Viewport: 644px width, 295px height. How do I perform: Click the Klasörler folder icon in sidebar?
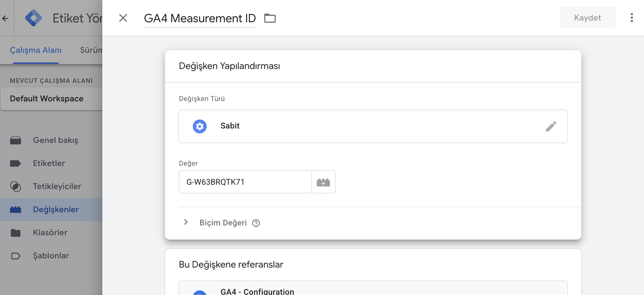[16, 232]
